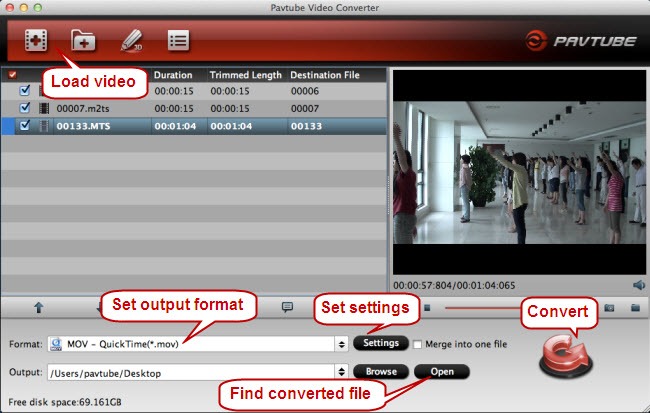Take a snapshot with camera icon

coord(609,308)
